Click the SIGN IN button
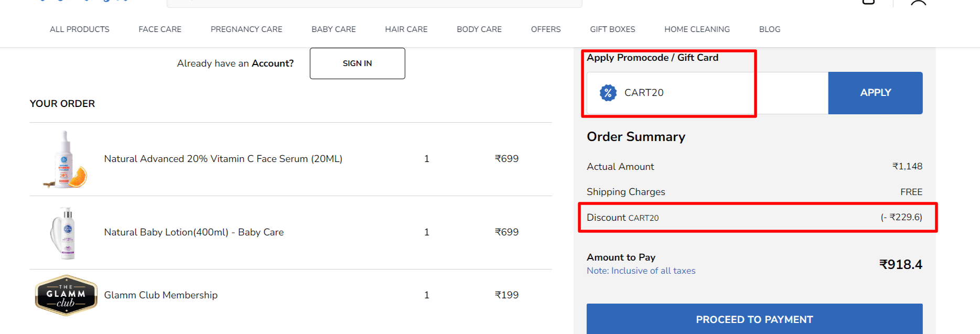This screenshot has width=980, height=334. pyautogui.click(x=357, y=63)
